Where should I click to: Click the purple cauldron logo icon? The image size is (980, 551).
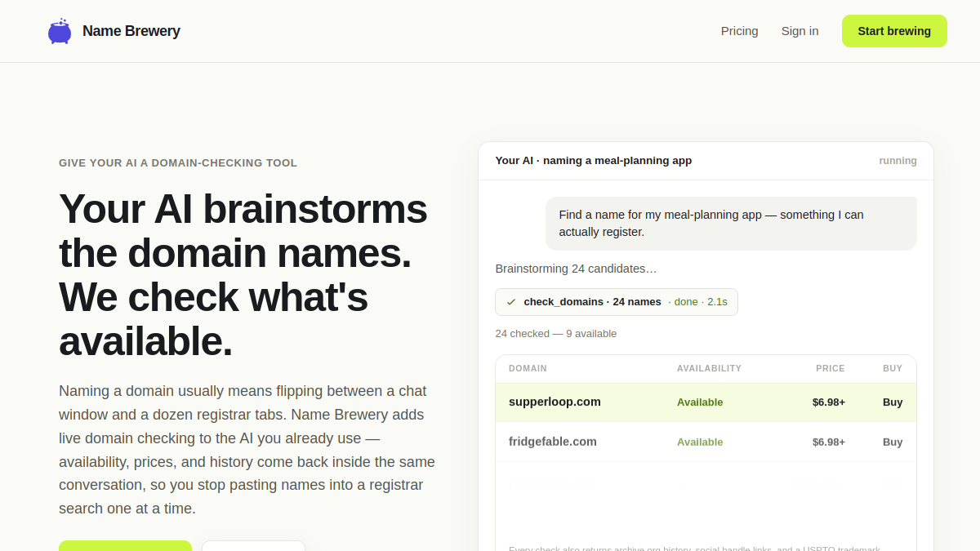tap(60, 31)
